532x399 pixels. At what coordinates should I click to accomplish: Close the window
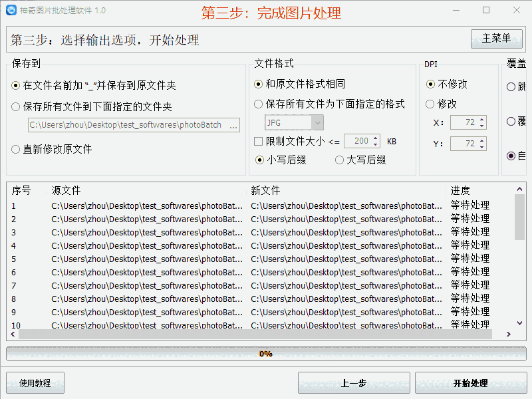[517, 10]
